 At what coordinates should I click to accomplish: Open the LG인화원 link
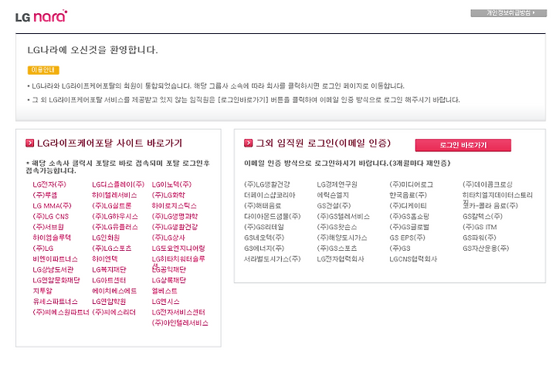point(106,238)
